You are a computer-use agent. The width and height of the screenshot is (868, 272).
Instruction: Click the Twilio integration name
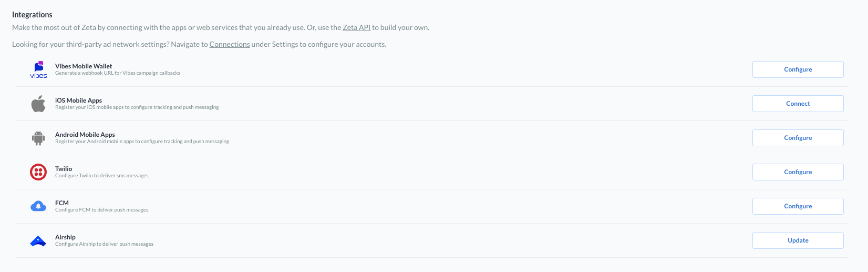point(64,169)
